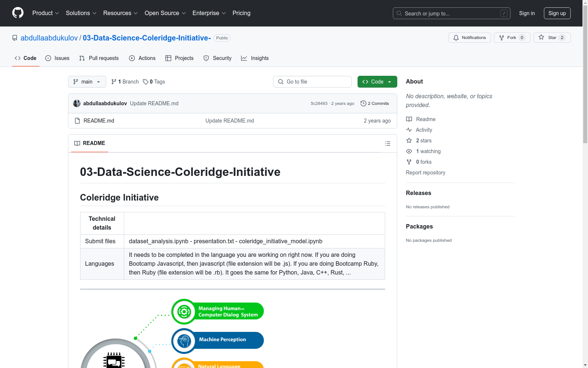Screen dimensions: 588x368
Task: Open abdullaabdukulov owner profile link
Action: tap(49, 38)
